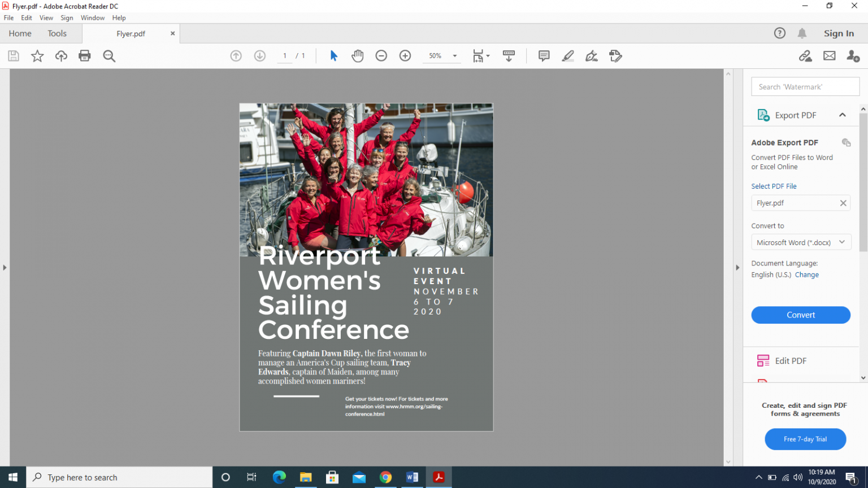Click the Zoom in plus icon
868x488 pixels.
tap(405, 56)
